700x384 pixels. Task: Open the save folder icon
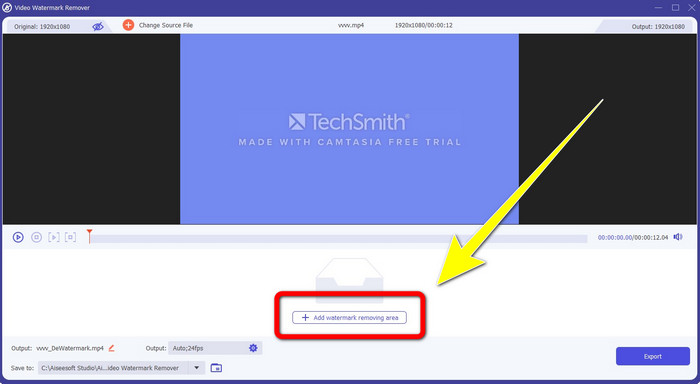pos(216,368)
